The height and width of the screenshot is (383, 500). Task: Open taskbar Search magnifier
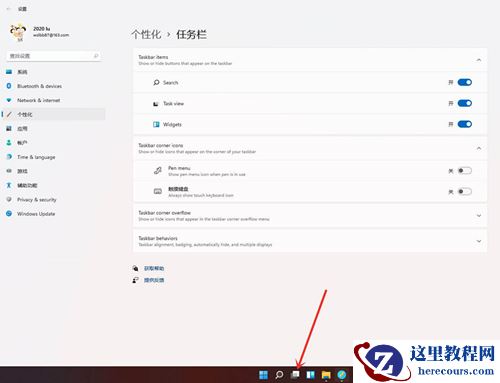(279, 375)
